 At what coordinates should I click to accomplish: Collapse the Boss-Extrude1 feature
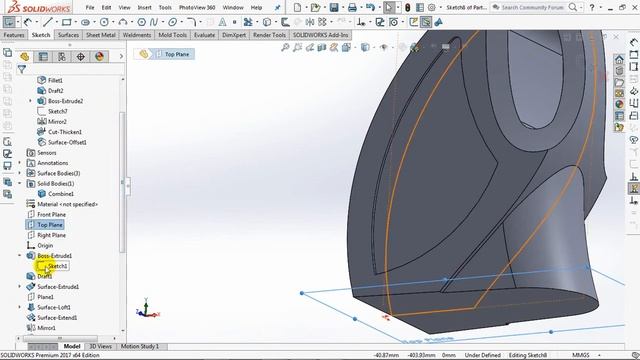[19, 256]
